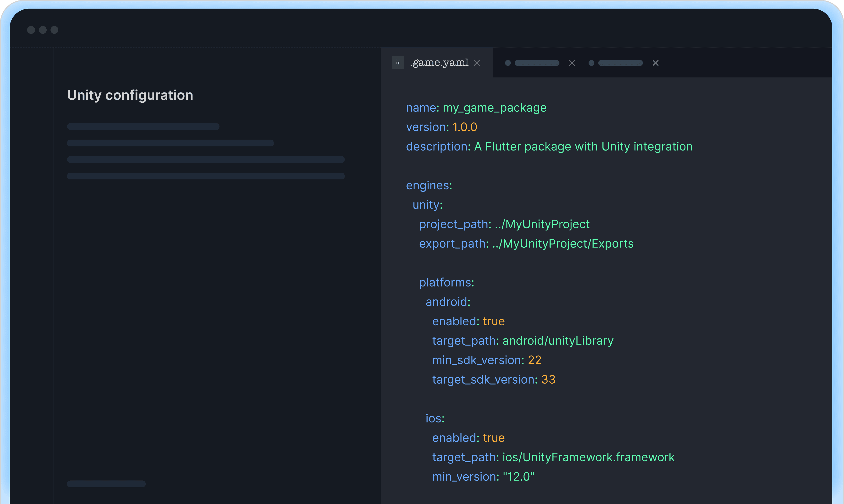Collapse the engines: section key

[429, 185]
